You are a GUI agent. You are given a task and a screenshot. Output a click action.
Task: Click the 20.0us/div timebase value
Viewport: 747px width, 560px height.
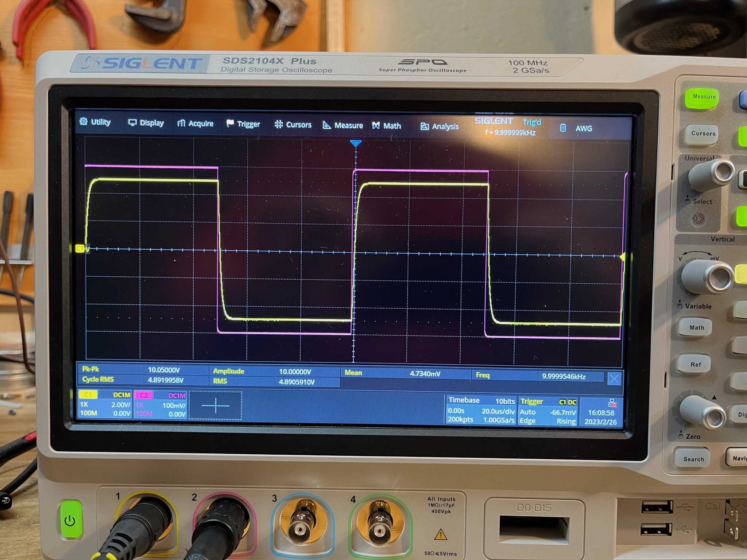[x=498, y=411]
